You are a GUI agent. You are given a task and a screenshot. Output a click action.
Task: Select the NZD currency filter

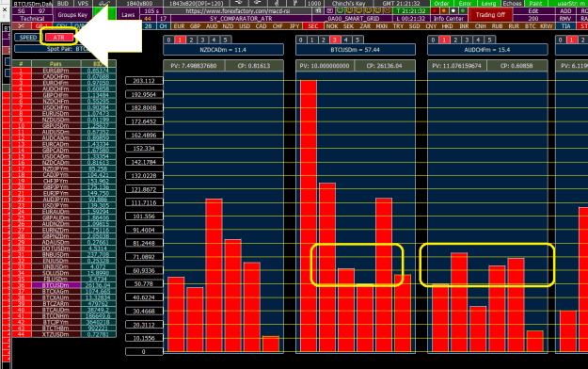(228, 26)
